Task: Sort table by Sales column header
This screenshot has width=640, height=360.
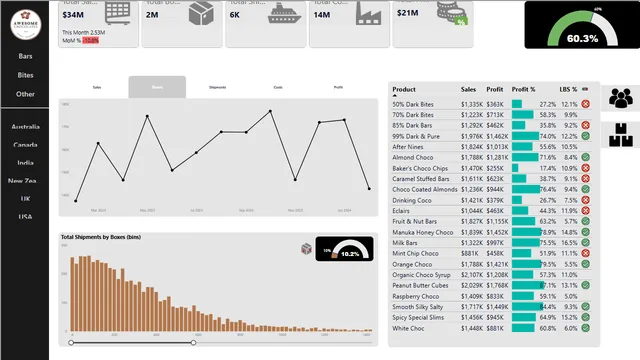Action: (x=469, y=89)
